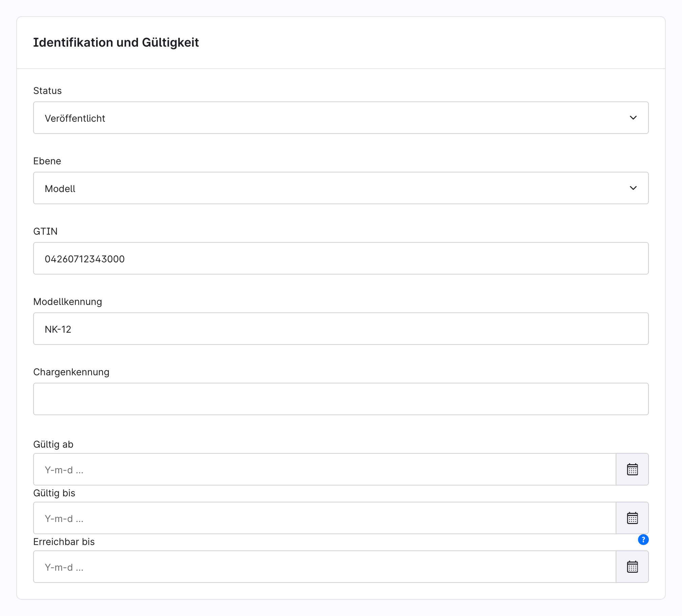Screen dimensions: 682x616
Task: Click the Status field label
Action: pyautogui.click(x=47, y=91)
